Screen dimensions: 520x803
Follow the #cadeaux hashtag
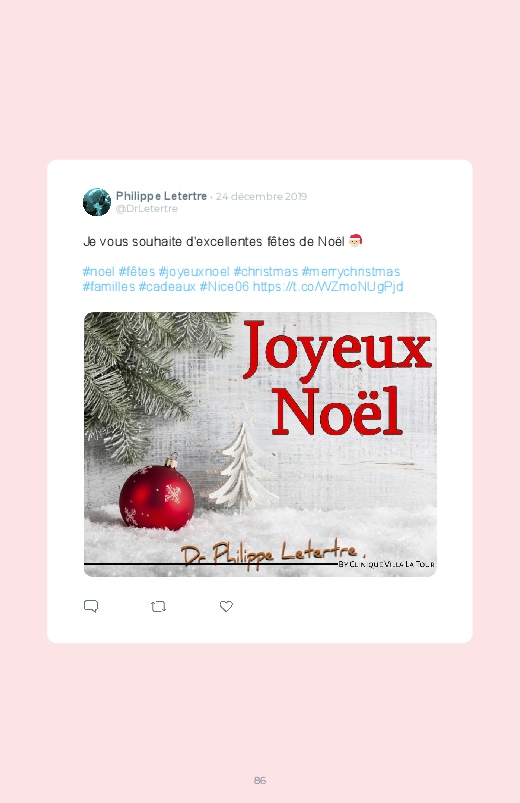167,286
